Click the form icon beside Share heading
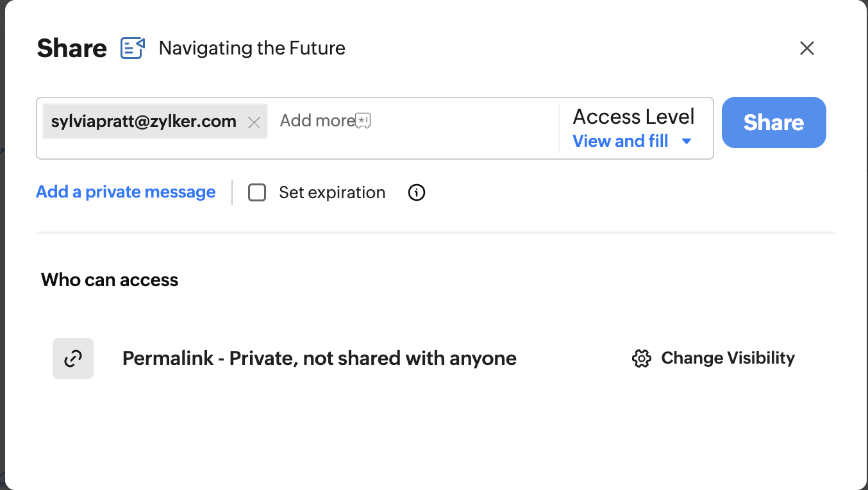 point(133,48)
